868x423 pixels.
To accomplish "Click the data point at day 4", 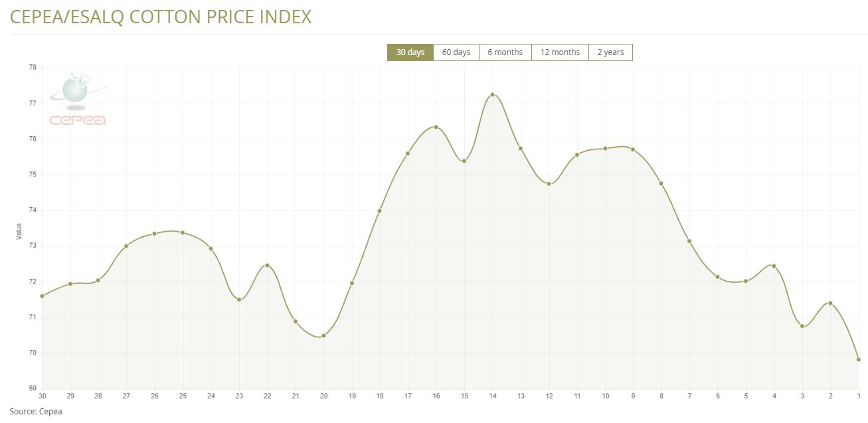I will pyautogui.click(x=774, y=266).
